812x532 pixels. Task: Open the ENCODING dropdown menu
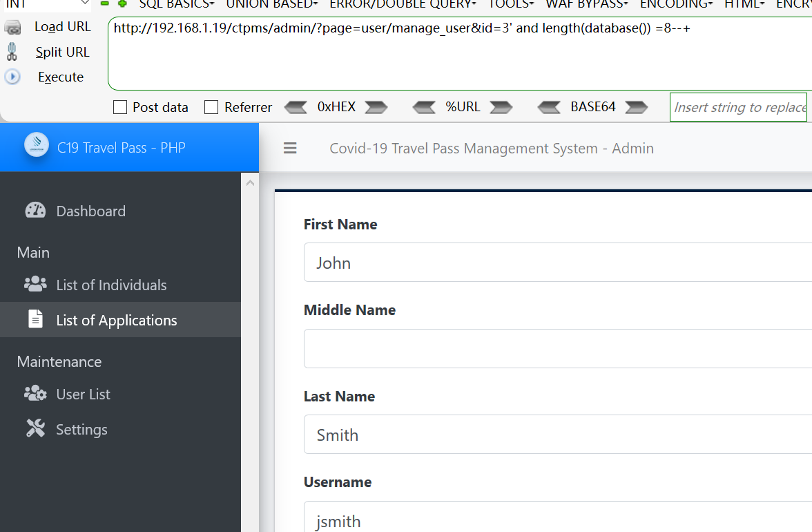pyautogui.click(x=677, y=4)
